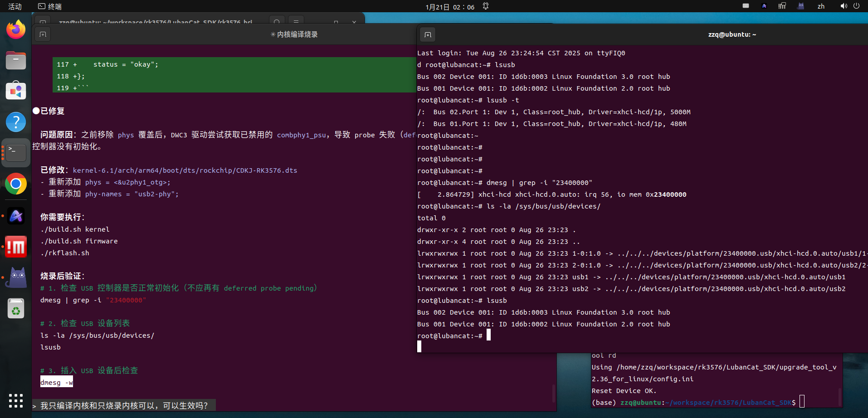This screenshot has width=868, height=418.
Task: Click new tab button in background terminal window
Action: tap(43, 22)
